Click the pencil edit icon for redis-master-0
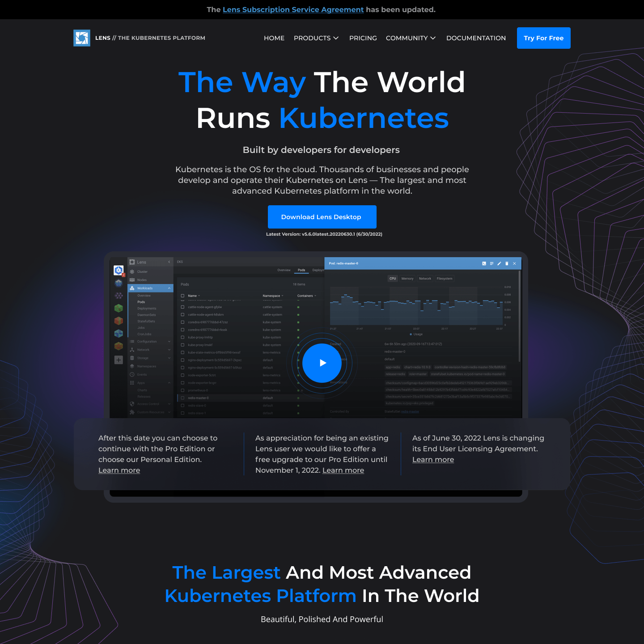644x644 pixels. click(499, 263)
